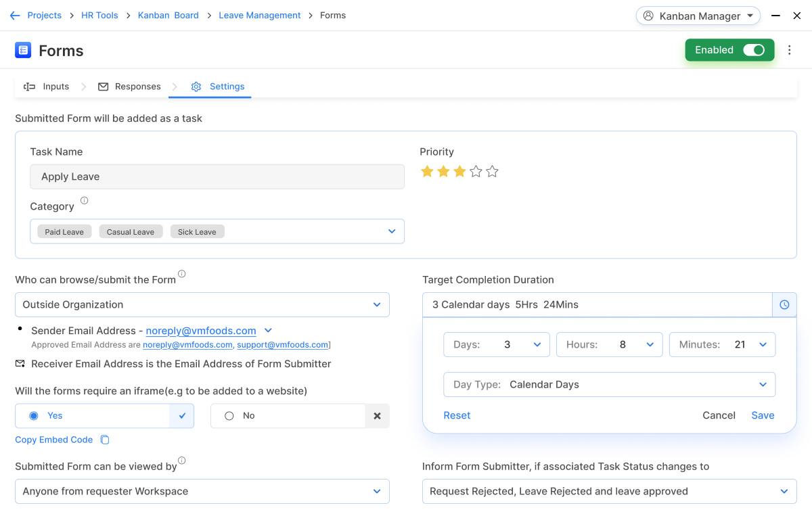Image resolution: width=812 pixels, height=514 pixels.
Task: Select the No radio button for iframe
Action: [229, 416]
